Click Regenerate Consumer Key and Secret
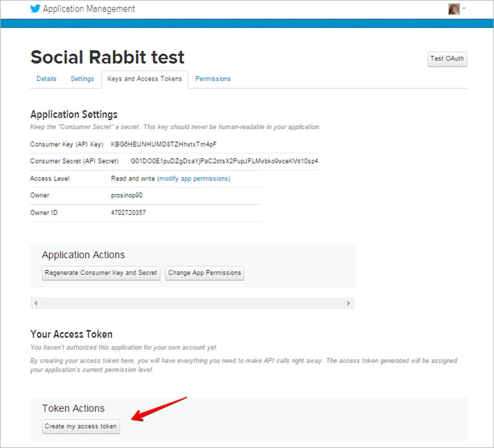 [x=101, y=273]
